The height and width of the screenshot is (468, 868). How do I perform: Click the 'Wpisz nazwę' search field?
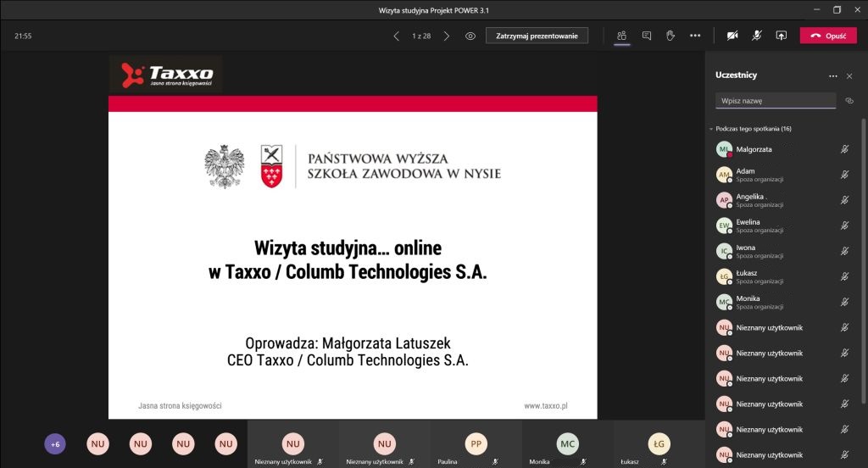pyautogui.click(x=775, y=101)
